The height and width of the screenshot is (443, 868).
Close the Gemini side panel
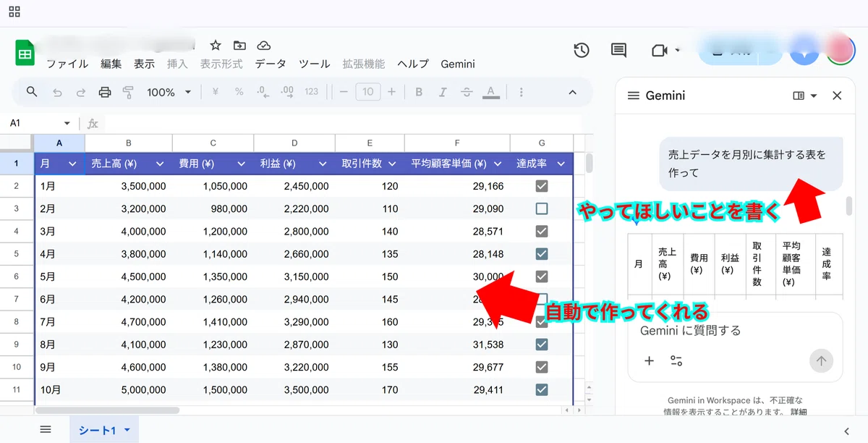tap(838, 96)
